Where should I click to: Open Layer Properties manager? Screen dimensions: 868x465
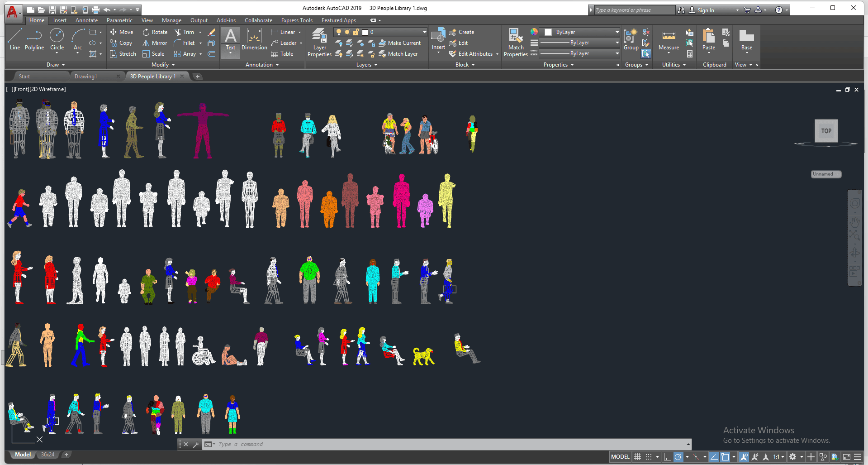click(319, 42)
